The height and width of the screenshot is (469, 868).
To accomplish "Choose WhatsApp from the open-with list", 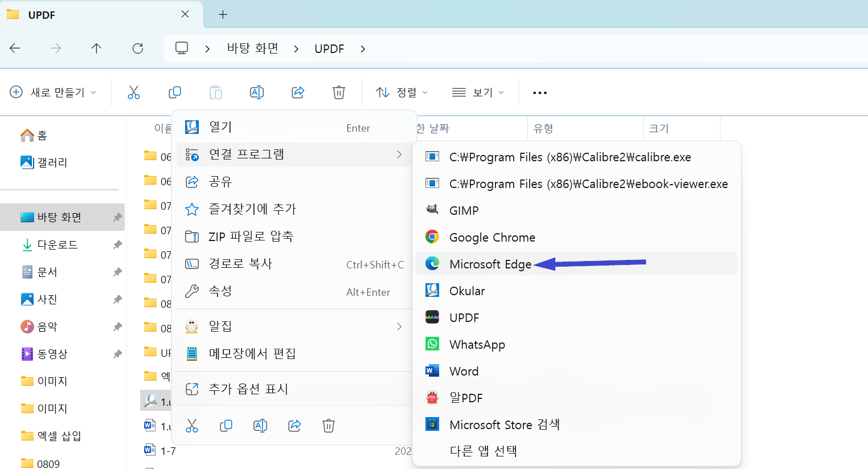I will [x=576, y=344].
